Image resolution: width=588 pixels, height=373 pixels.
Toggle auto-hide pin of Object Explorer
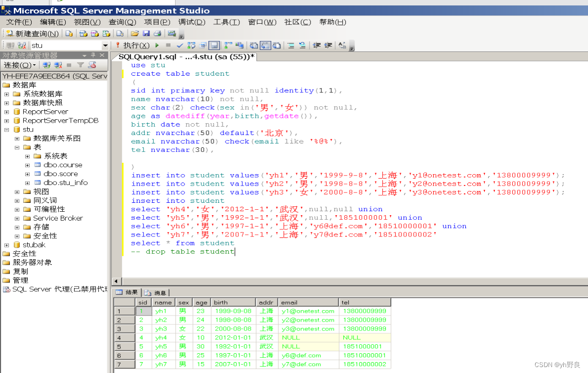tap(93, 55)
